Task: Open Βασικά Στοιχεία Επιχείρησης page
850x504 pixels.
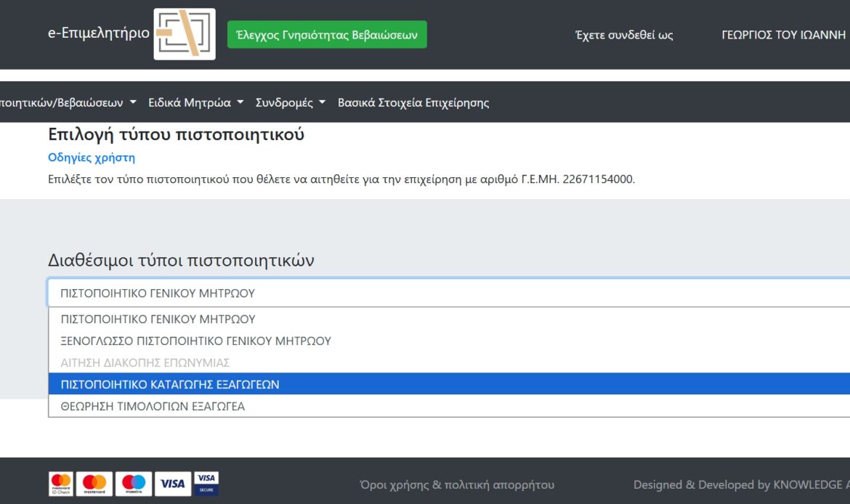Action: (413, 102)
